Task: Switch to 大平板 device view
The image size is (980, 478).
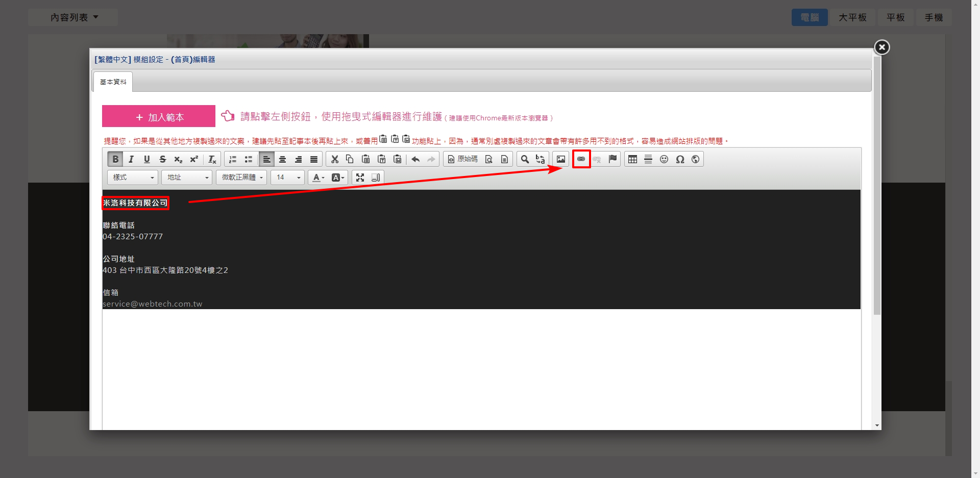Action: click(x=852, y=17)
